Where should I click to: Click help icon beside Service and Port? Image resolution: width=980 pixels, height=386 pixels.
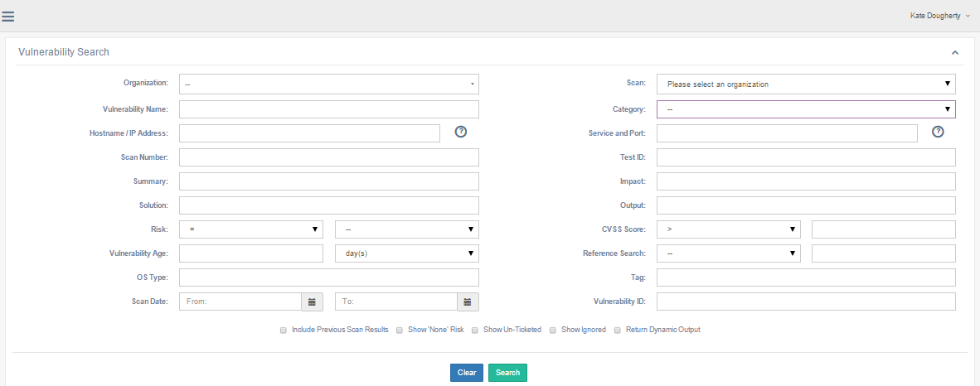click(x=939, y=132)
